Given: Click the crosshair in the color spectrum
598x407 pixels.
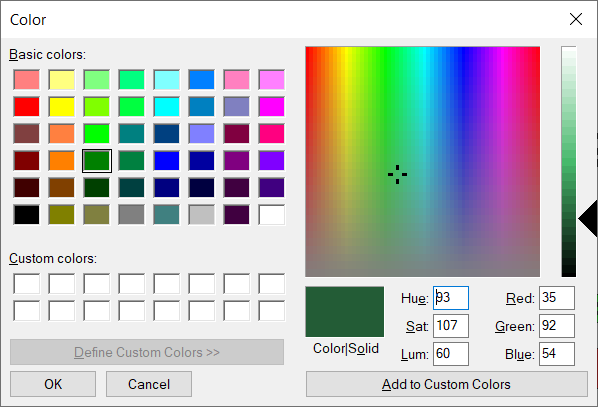Looking at the screenshot, I should [x=397, y=175].
